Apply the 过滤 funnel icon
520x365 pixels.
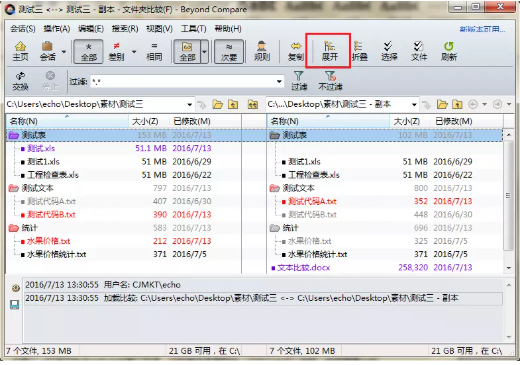[x=299, y=81]
